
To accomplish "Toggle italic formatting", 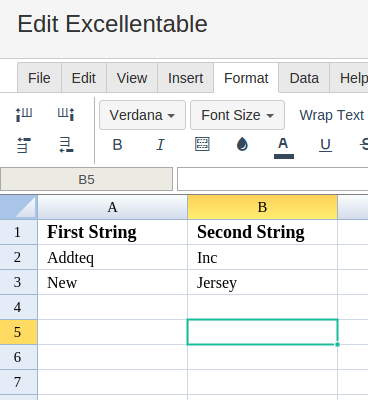I will pyautogui.click(x=160, y=145).
